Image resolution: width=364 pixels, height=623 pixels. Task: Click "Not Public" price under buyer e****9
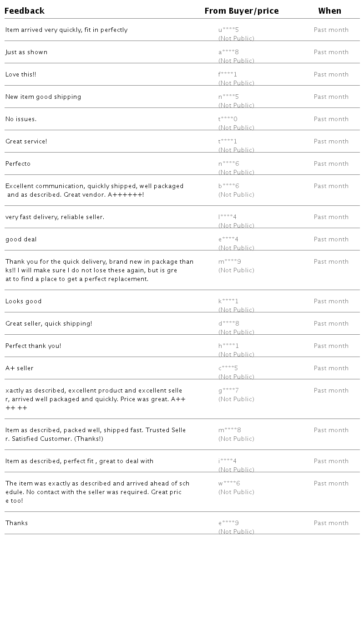point(236,532)
